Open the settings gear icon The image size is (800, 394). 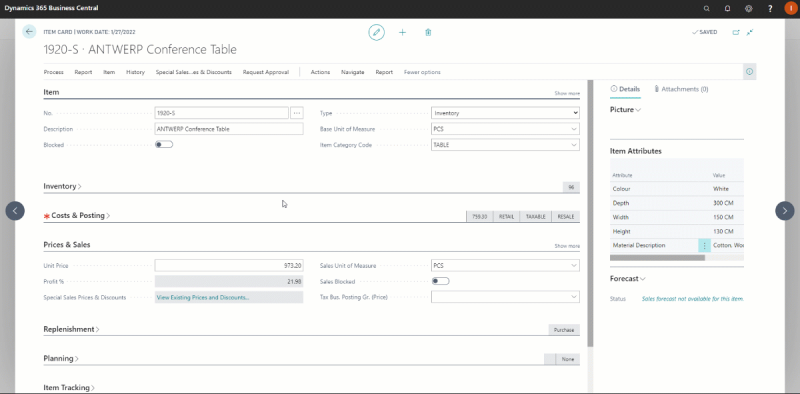pos(749,9)
